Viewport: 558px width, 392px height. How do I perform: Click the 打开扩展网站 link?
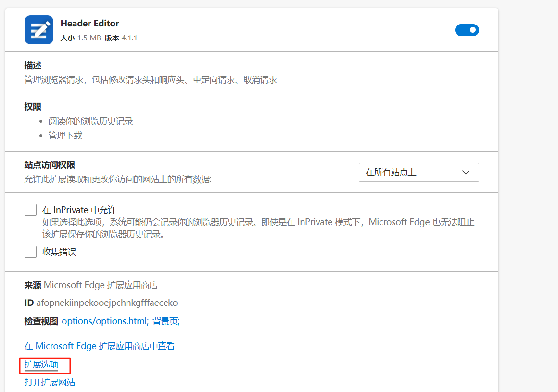50,382
